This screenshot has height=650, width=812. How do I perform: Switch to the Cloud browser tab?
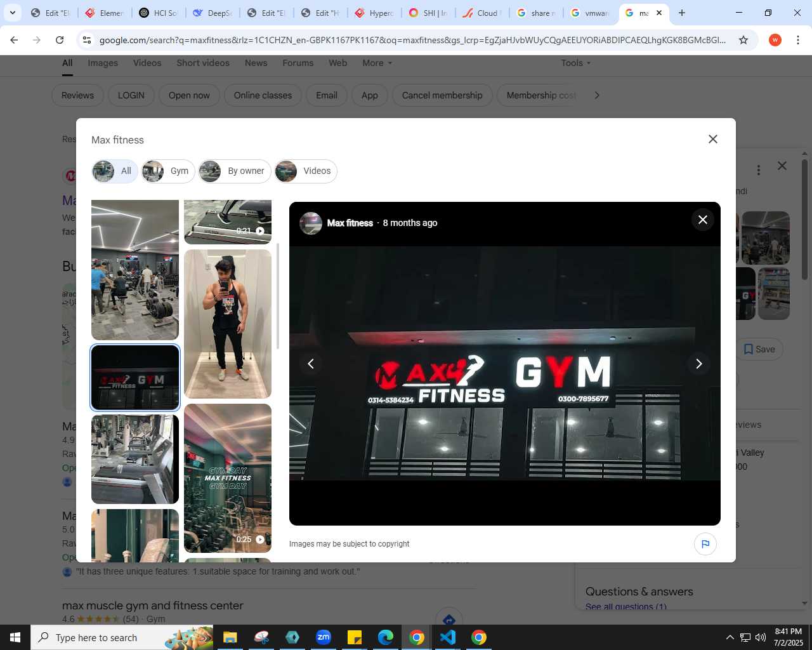pos(482,13)
